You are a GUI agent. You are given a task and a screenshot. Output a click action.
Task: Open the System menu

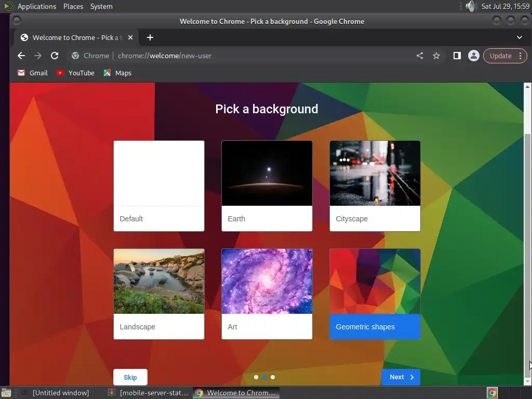tap(101, 6)
